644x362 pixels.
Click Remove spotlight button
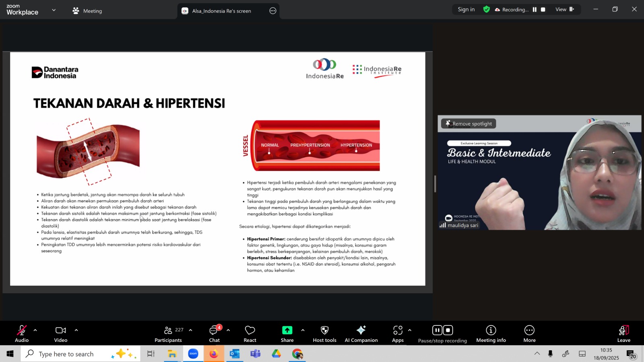[469, 124]
